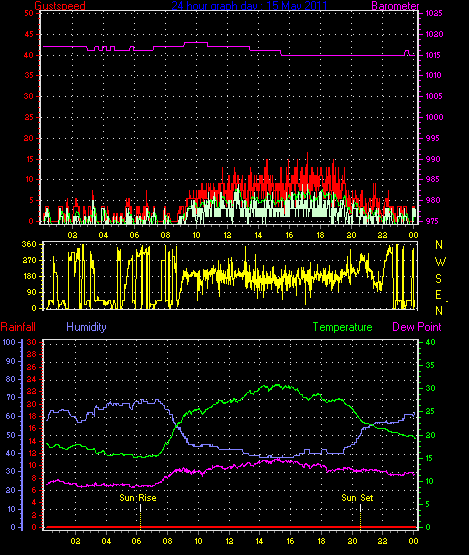
Task: Click the S compass direction label
Action: tap(439, 279)
